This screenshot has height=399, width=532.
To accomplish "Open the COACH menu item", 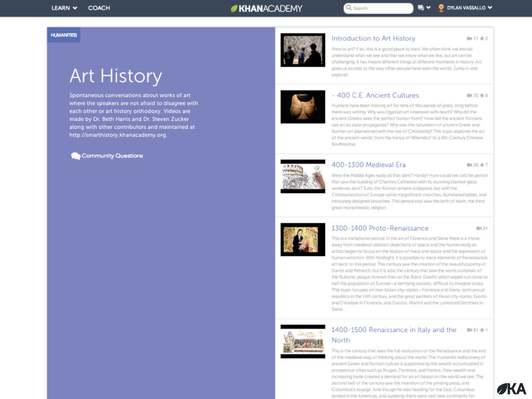I will [x=99, y=8].
